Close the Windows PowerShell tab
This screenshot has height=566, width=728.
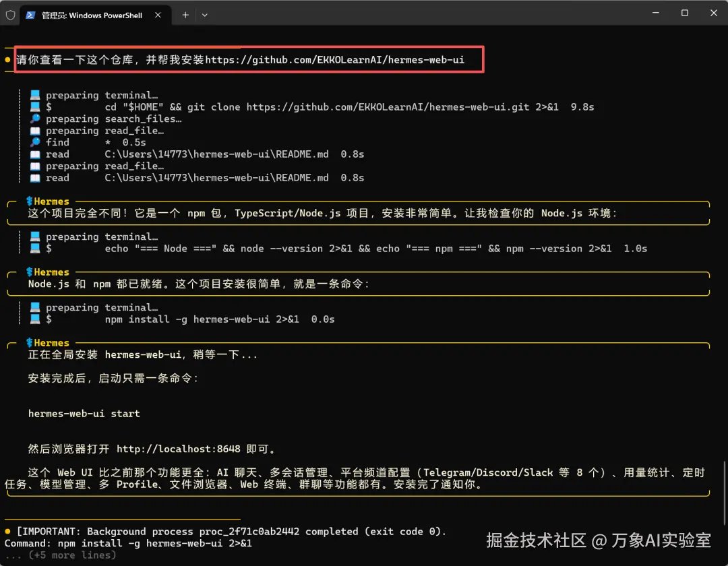pyautogui.click(x=158, y=15)
